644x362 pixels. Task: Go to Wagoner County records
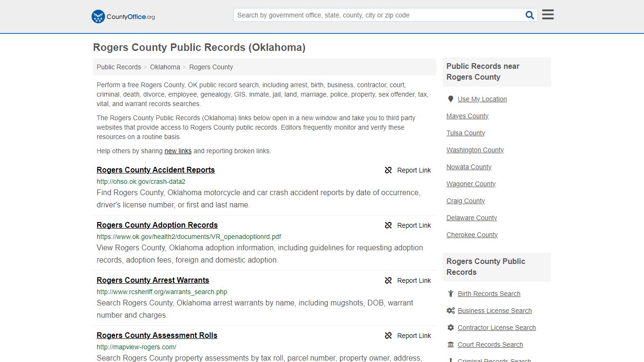(471, 184)
